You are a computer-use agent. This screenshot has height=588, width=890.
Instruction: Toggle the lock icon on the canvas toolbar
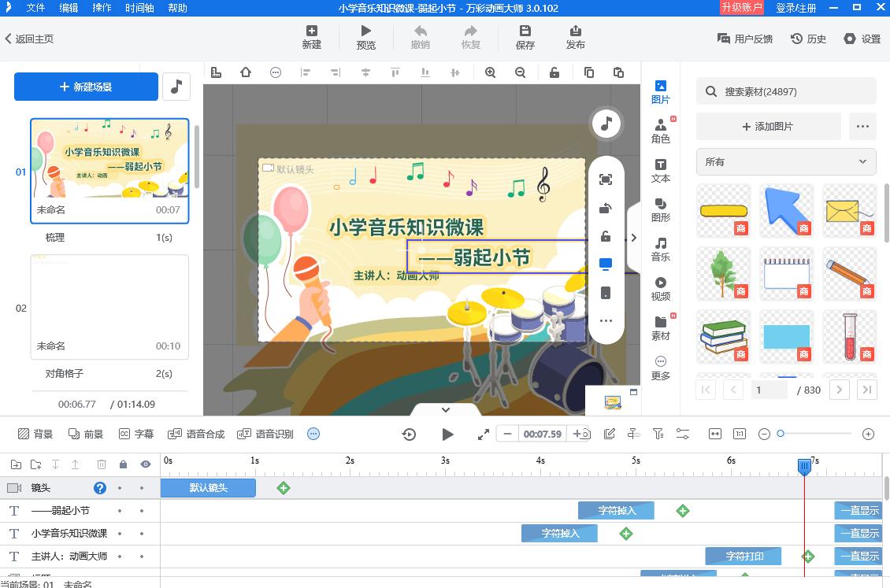tap(554, 72)
